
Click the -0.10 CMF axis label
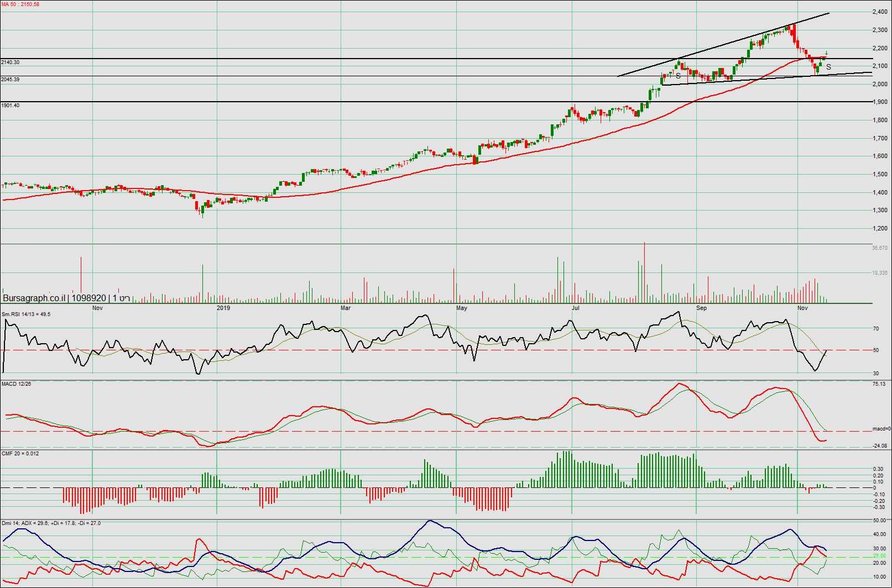pyautogui.click(x=879, y=494)
